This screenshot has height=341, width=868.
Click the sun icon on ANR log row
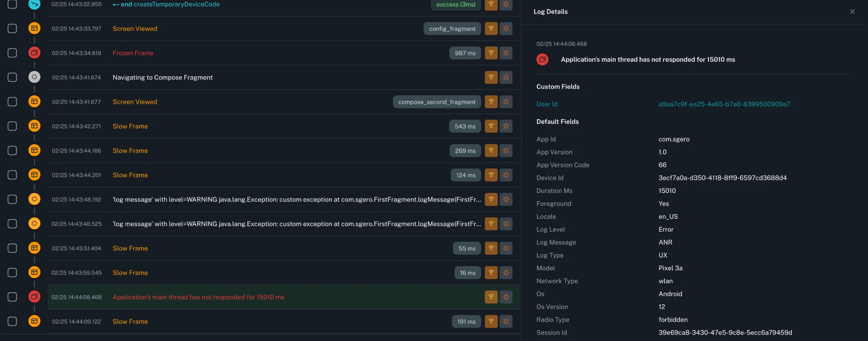[506, 297]
